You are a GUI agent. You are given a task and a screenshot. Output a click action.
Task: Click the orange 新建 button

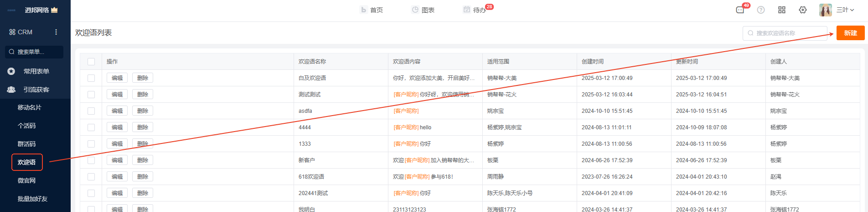tap(850, 33)
